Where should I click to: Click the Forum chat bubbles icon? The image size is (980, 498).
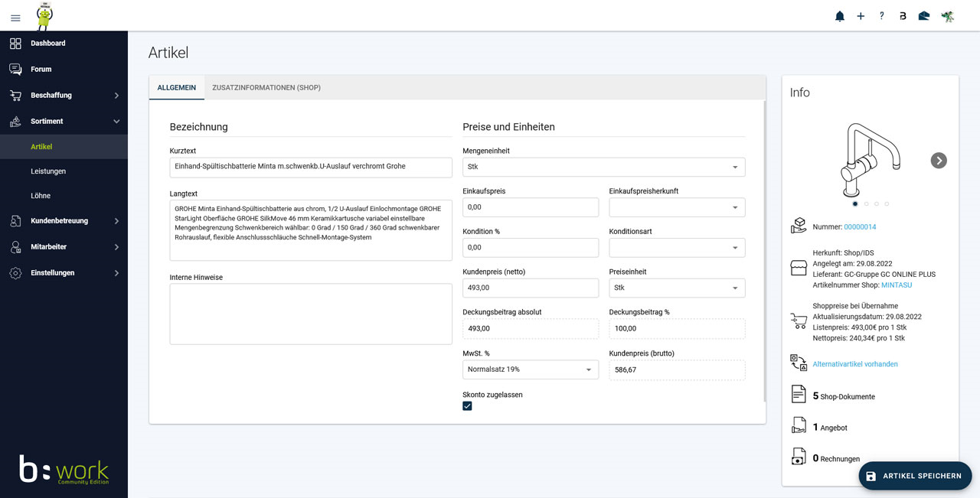coord(15,70)
